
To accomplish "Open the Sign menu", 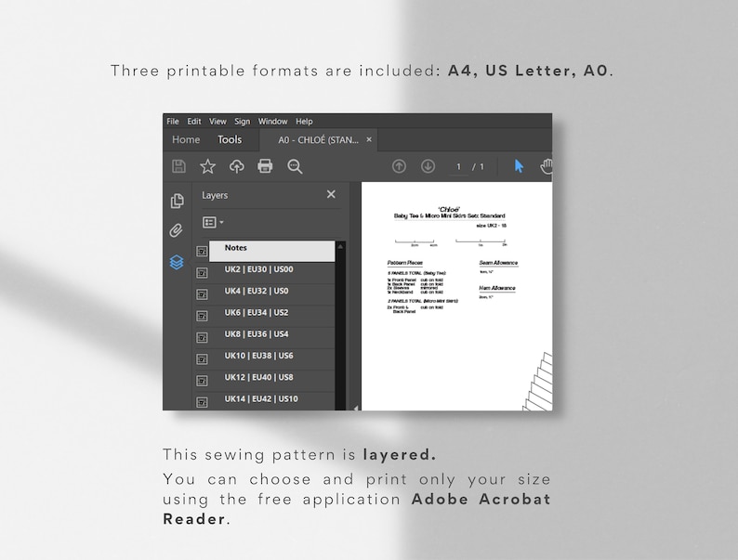I will [243, 122].
